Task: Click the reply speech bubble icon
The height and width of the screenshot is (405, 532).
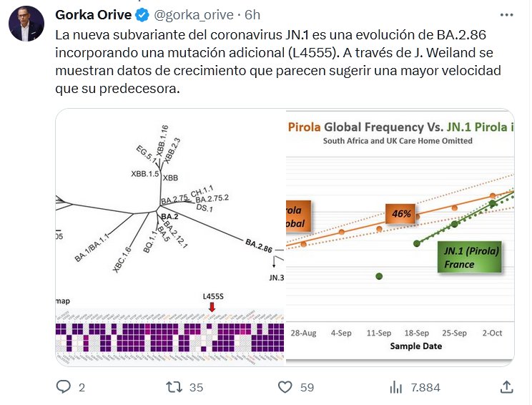Action: 64,387
